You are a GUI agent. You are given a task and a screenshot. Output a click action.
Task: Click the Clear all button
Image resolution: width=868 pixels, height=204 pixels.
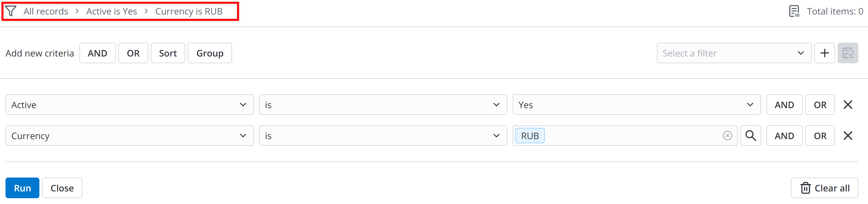click(x=824, y=188)
